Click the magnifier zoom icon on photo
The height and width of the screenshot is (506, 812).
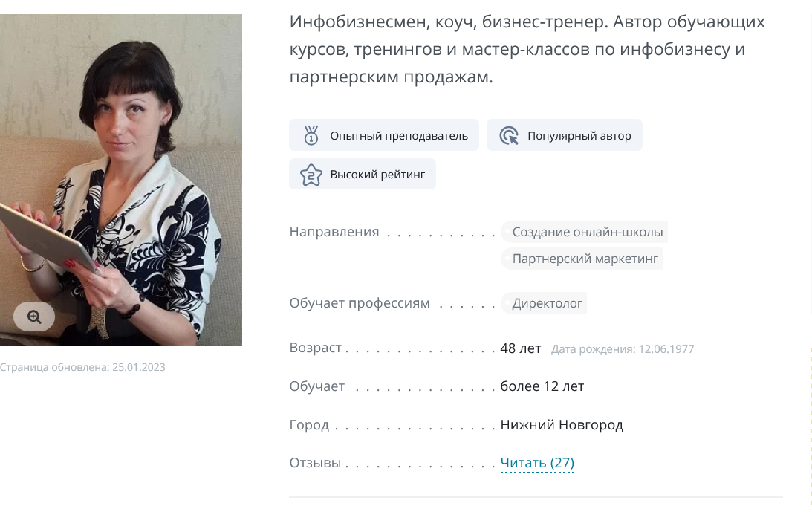point(34,317)
